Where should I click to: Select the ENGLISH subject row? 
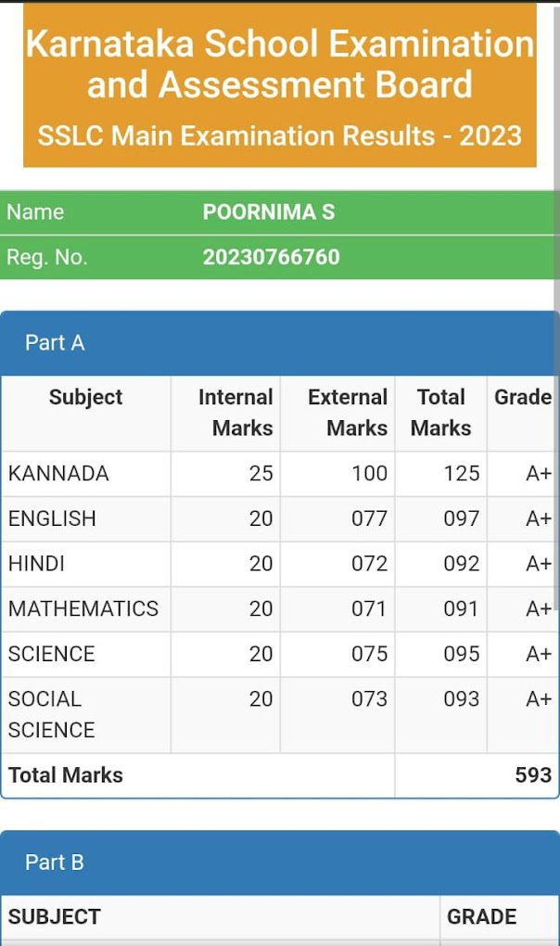[x=280, y=518]
